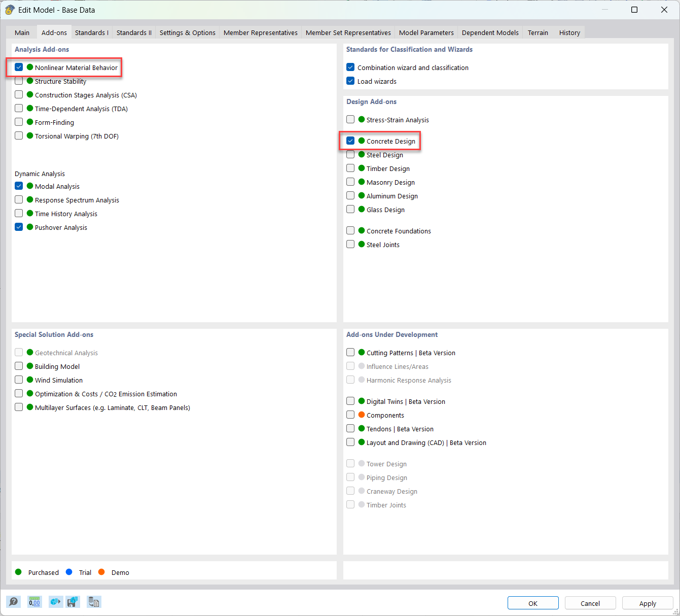Click orange demo dot beside Components
The height and width of the screenshot is (616, 680).
pyautogui.click(x=362, y=415)
